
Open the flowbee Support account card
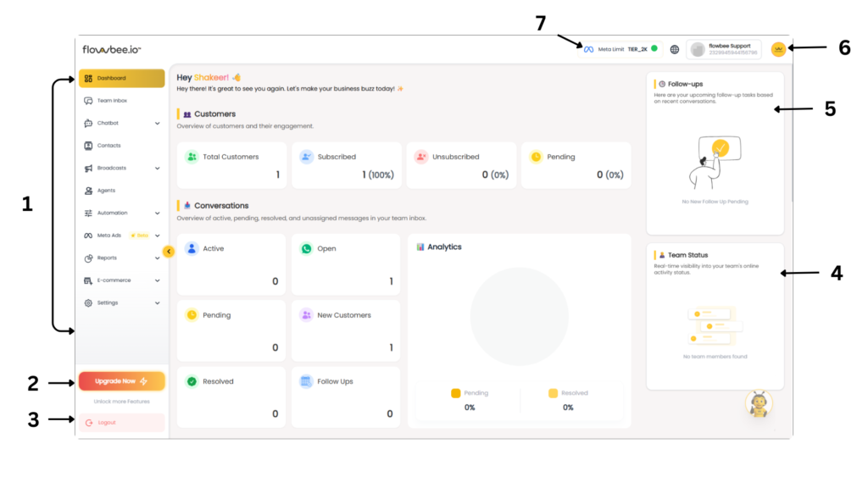click(723, 49)
